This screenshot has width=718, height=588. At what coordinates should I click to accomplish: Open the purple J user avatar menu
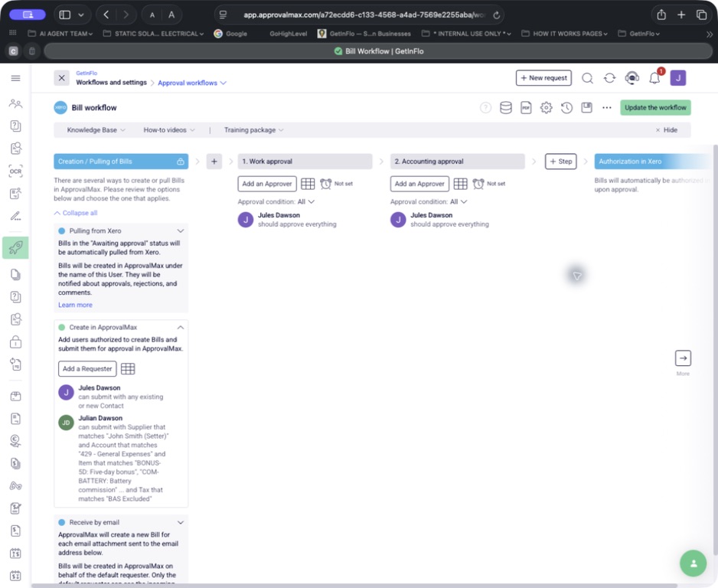point(678,78)
